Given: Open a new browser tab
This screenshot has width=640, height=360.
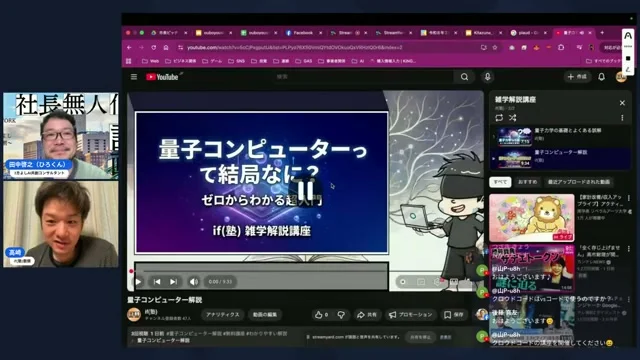Looking at the screenshot, I should click(602, 33).
